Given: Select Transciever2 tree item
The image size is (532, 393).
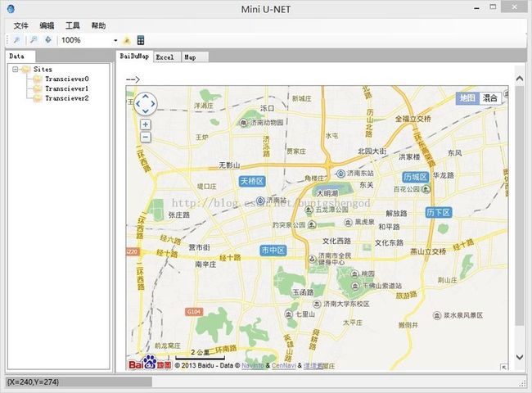Looking at the screenshot, I should [67, 98].
